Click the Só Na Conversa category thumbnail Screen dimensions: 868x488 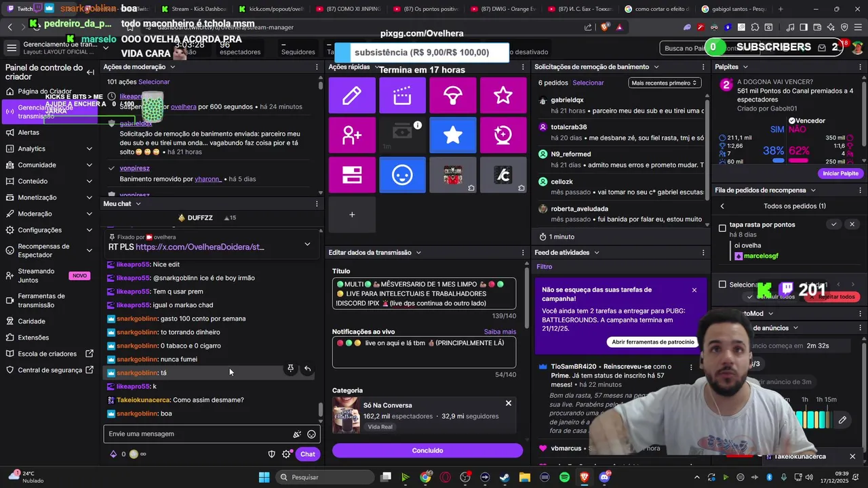click(346, 415)
